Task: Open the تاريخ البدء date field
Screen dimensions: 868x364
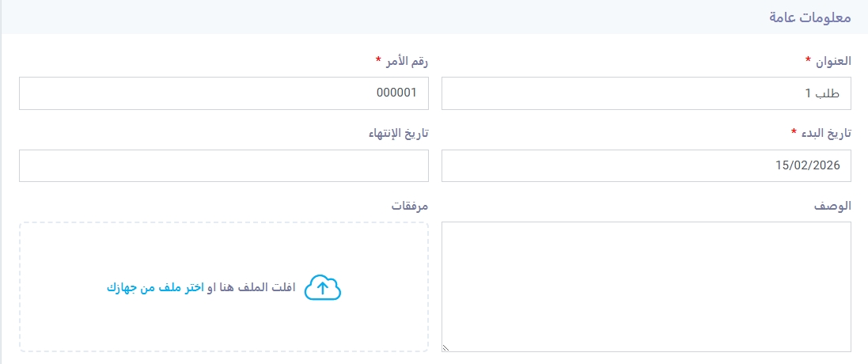Action: [646, 165]
